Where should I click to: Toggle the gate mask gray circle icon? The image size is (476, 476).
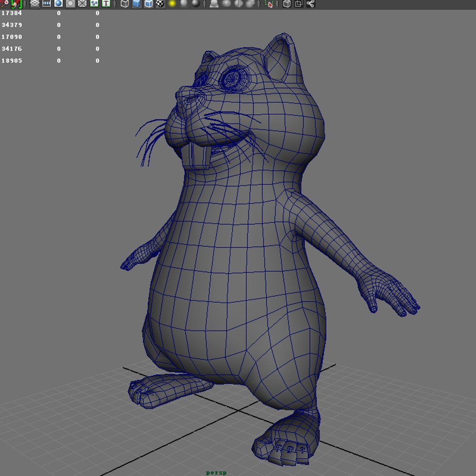(x=71, y=4)
